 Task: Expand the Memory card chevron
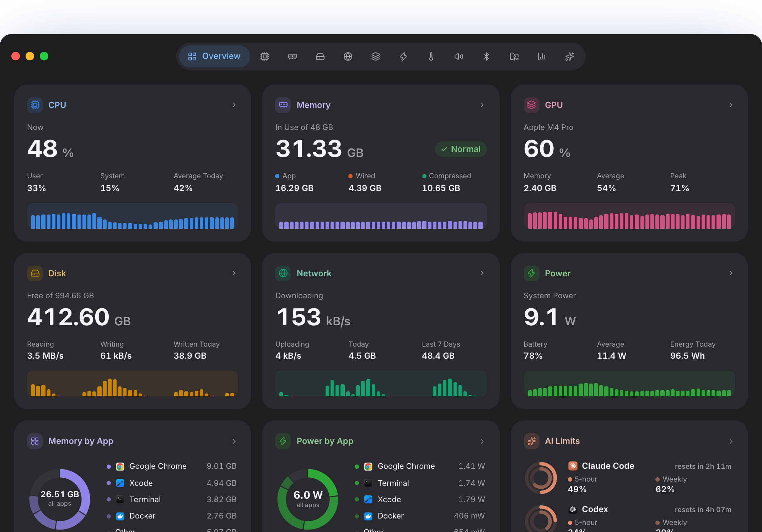pos(482,105)
